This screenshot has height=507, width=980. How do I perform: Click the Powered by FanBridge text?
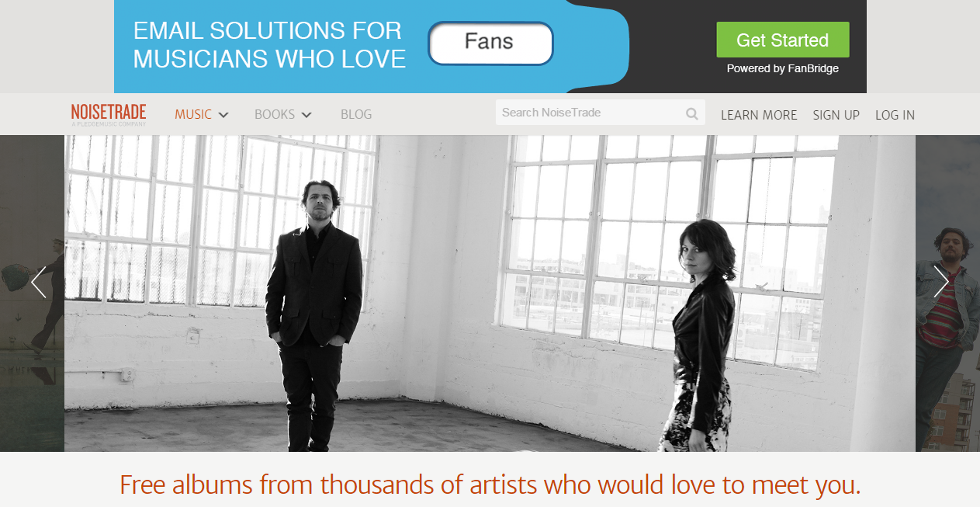coord(783,68)
